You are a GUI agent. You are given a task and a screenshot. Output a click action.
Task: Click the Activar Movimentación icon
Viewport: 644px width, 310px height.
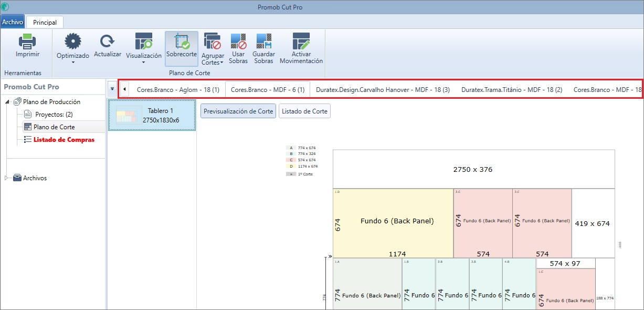coord(301,42)
